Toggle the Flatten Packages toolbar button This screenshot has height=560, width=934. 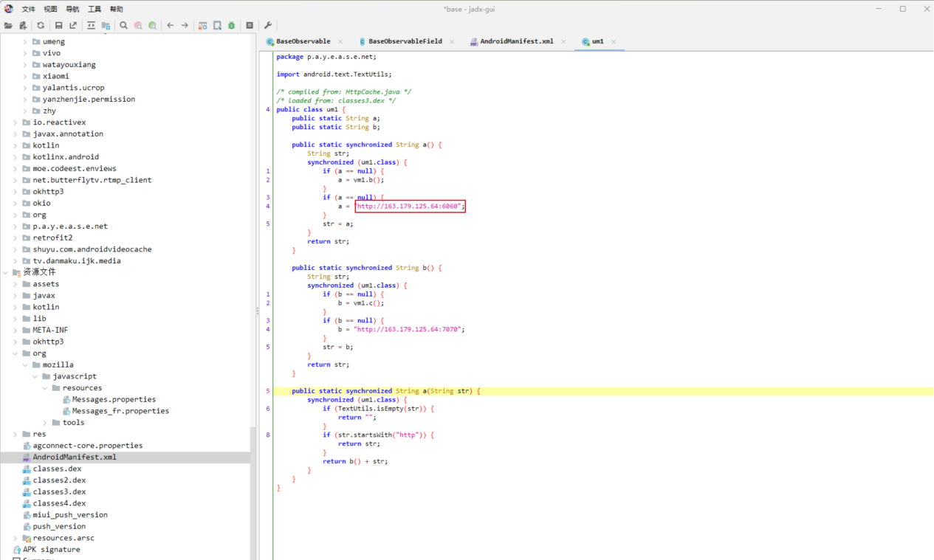(106, 25)
